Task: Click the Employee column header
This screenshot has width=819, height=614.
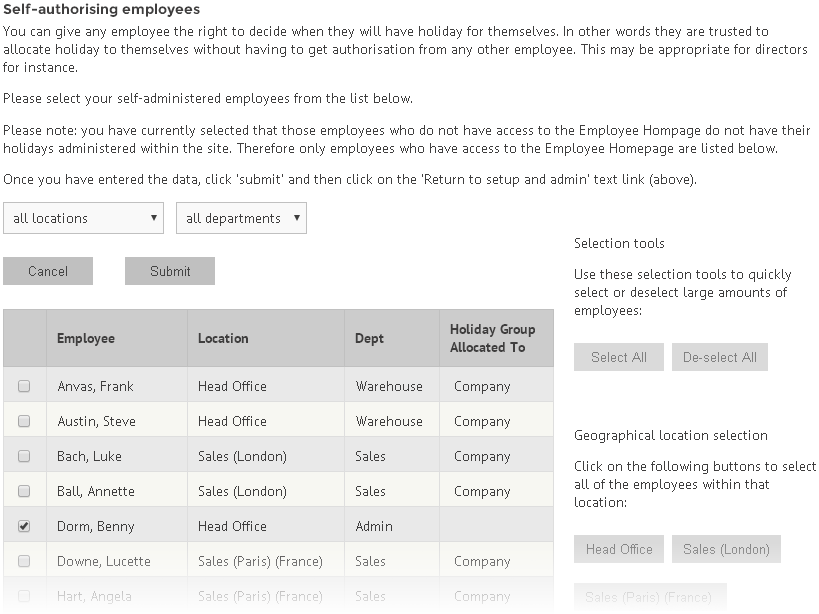Action: pyautogui.click(x=117, y=338)
